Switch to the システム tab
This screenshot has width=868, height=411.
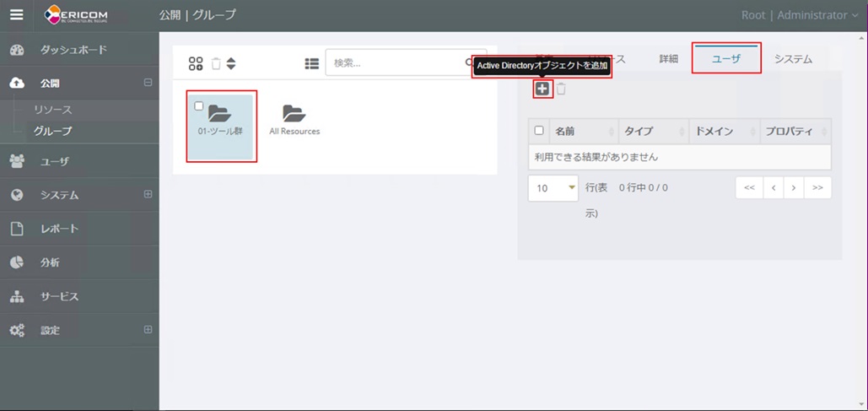793,59
